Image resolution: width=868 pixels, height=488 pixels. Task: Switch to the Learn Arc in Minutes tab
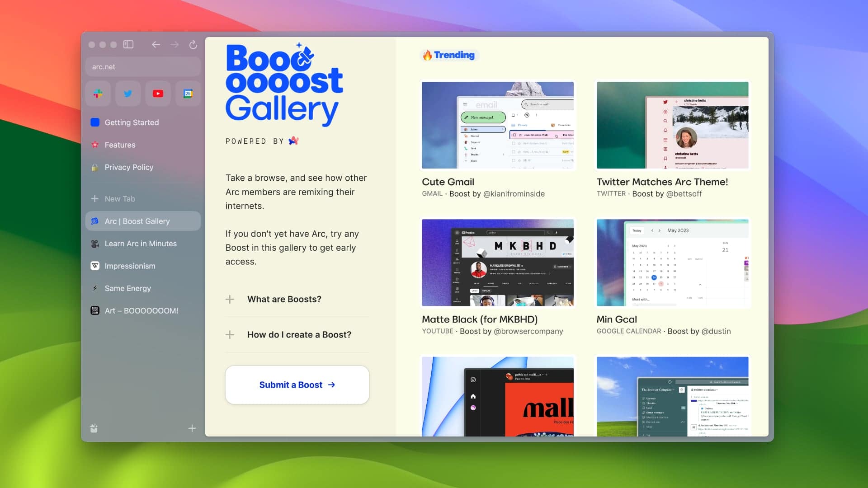[x=141, y=244]
